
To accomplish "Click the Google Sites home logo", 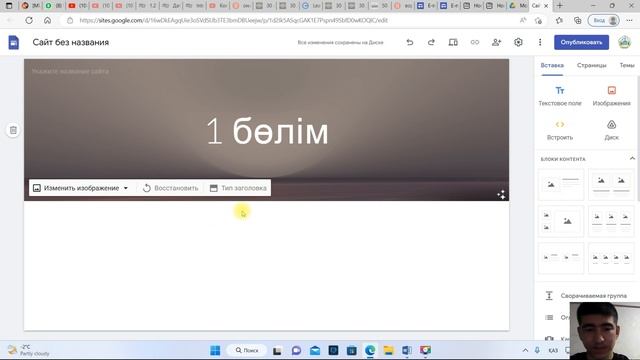I will (13, 42).
